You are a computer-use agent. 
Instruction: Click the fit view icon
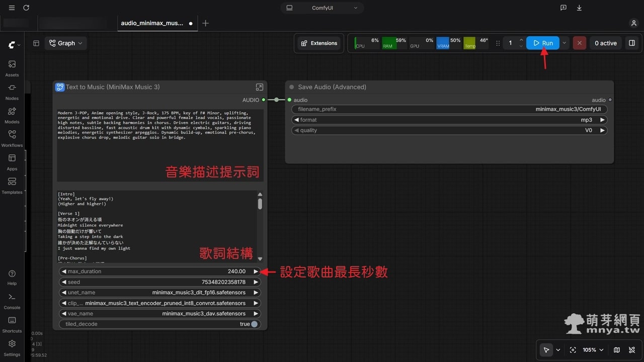[573, 350]
